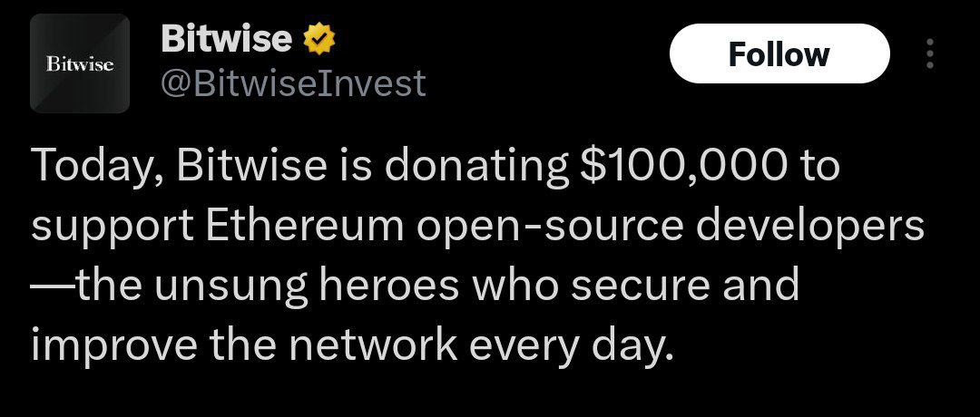Follow the Bitwise account
The height and width of the screenshot is (417, 980).
click(x=779, y=53)
